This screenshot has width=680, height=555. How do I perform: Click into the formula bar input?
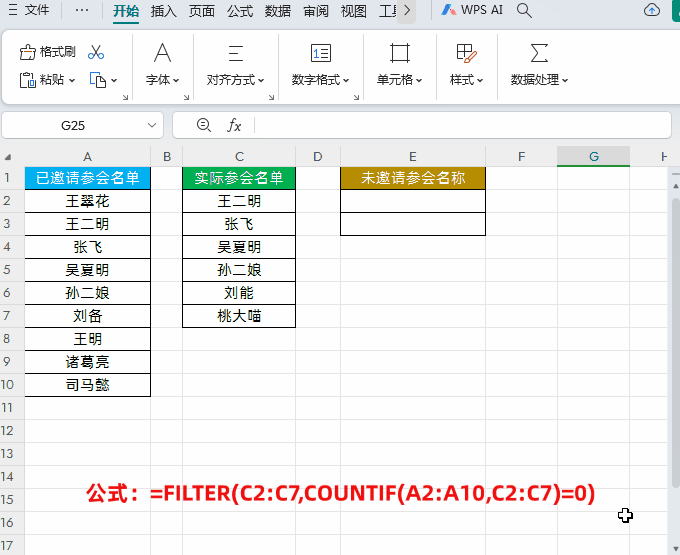pos(462,125)
